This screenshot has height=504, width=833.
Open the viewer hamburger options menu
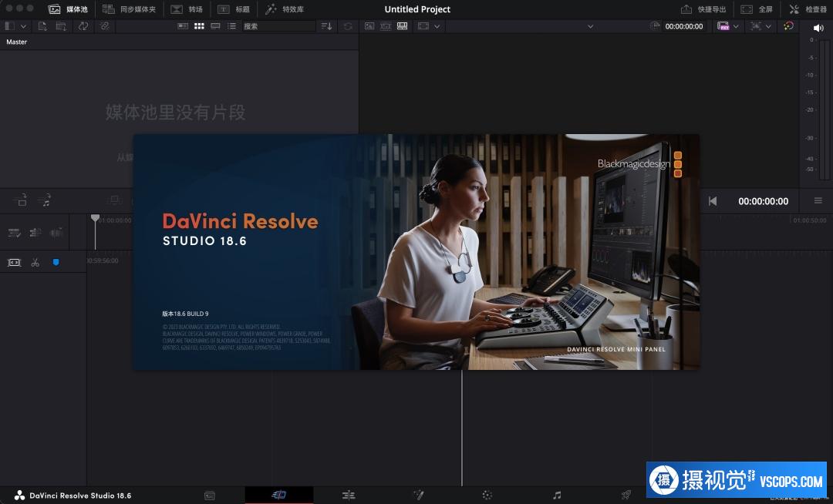[818, 200]
